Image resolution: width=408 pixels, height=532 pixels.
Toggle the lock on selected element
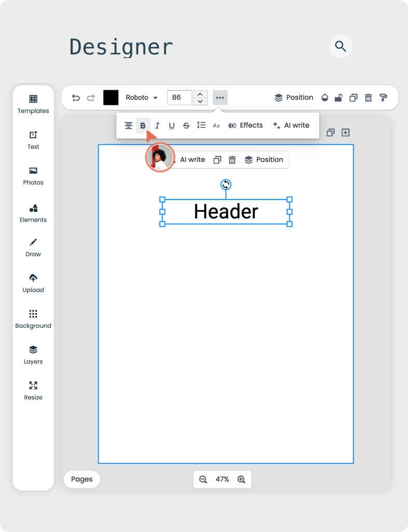(x=338, y=98)
